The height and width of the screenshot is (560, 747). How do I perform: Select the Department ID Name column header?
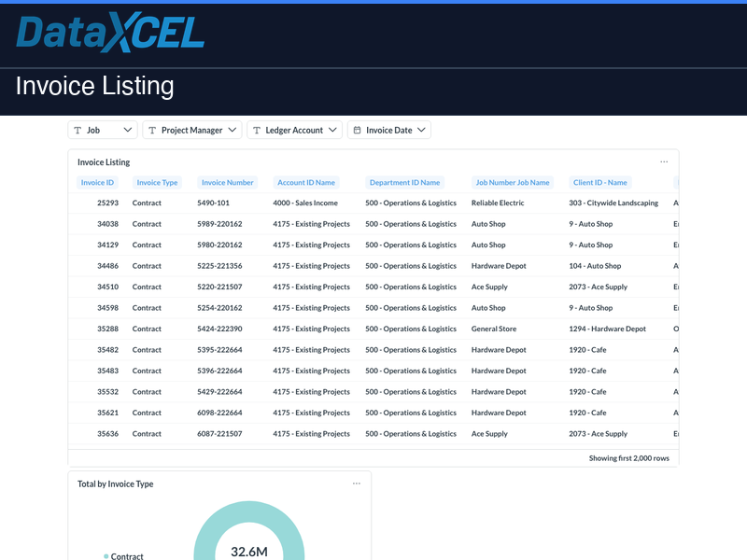click(405, 182)
